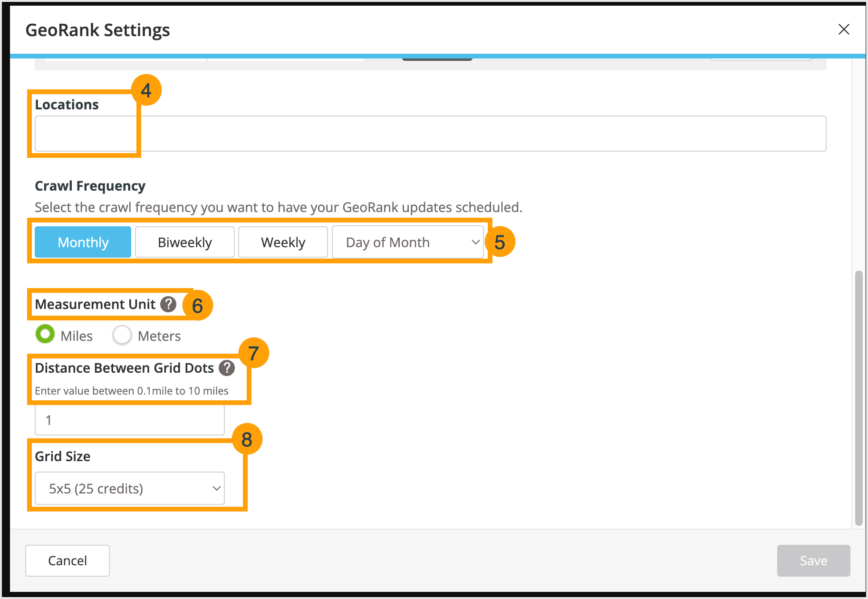Switch to Biweekly crawl frequency

(184, 242)
